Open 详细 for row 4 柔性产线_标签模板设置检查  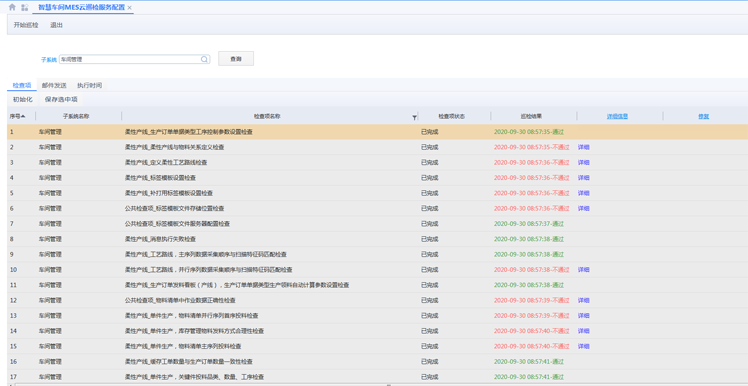point(583,178)
